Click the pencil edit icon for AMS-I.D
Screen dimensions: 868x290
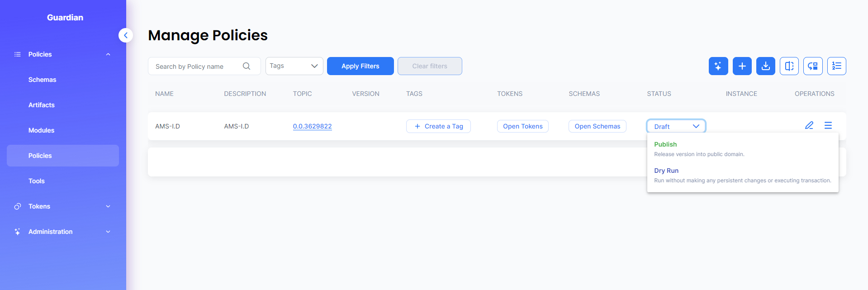click(809, 125)
